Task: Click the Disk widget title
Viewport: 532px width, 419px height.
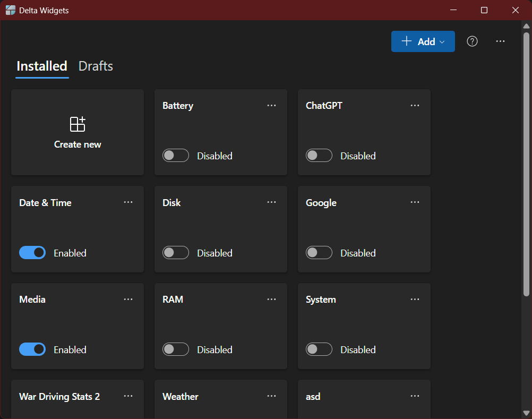Action: pyautogui.click(x=171, y=203)
